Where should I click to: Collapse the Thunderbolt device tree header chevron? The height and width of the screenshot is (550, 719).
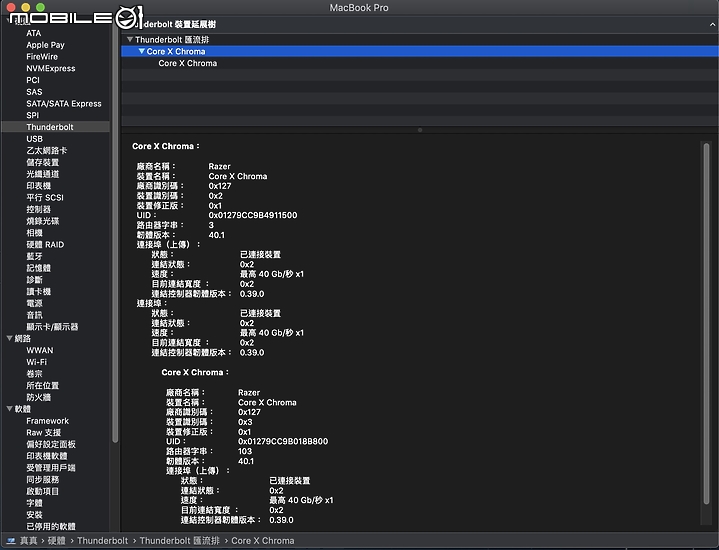pyautogui.click(x=712, y=24)
